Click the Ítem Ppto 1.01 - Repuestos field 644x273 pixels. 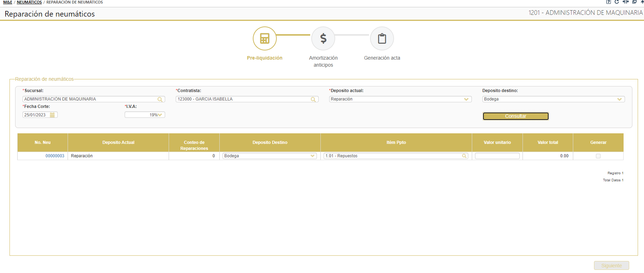click(396, 156)
